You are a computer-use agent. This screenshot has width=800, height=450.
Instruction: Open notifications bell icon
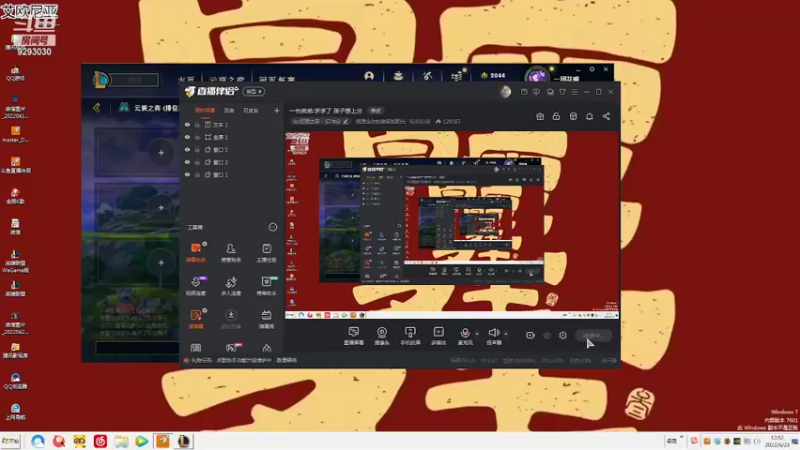pos(589,116)
